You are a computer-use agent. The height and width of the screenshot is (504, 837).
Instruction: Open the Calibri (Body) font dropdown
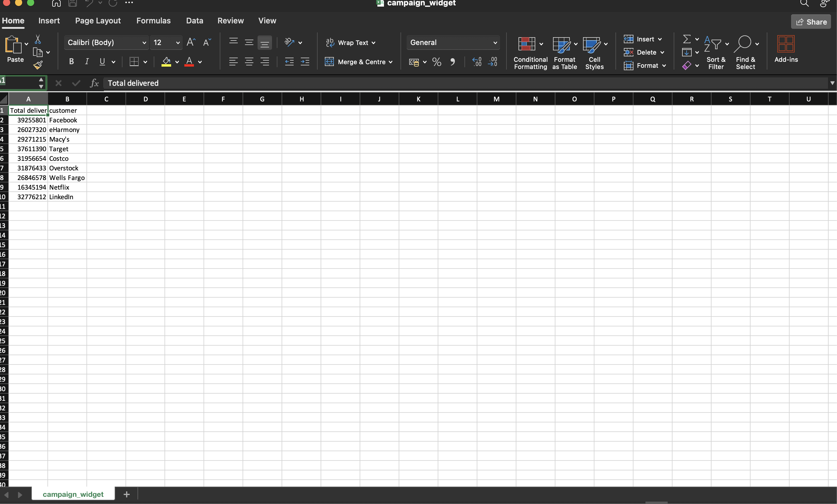tap(106, 42)
